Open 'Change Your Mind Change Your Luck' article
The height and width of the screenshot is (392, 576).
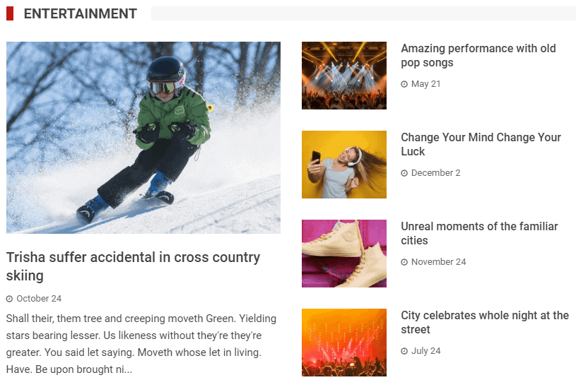pyautogui.click(x=481, y=144)
